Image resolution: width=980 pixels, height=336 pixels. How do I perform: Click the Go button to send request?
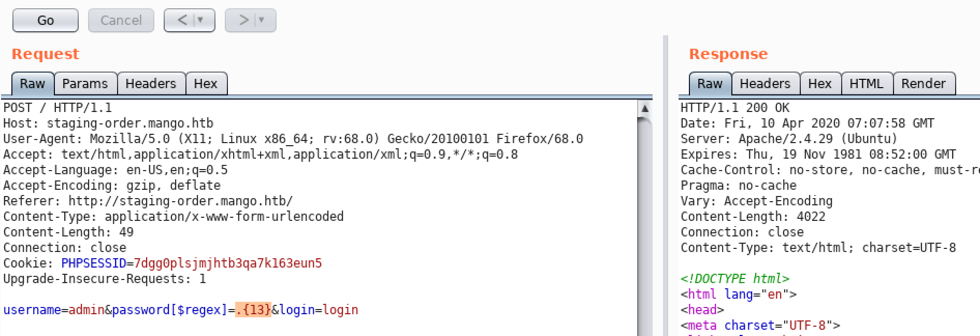click(46, 20)
